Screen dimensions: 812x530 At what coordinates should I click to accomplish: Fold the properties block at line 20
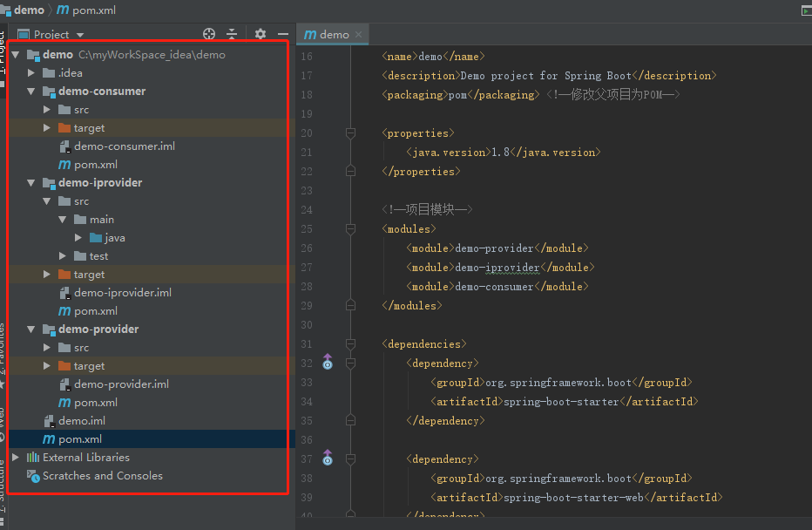coord(350,133)
